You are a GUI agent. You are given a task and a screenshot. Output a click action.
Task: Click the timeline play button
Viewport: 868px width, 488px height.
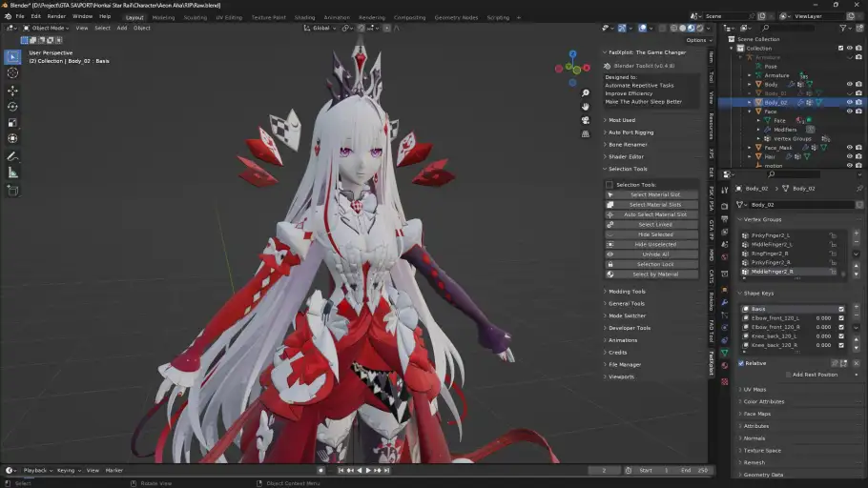368,470
